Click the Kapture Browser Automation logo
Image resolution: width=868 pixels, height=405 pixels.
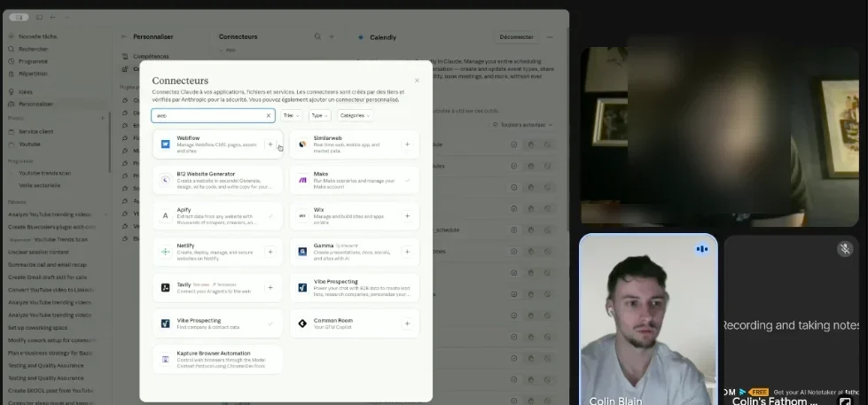165,360
